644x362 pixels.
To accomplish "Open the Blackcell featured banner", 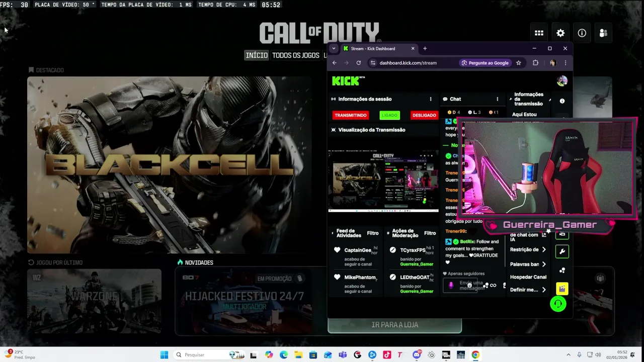I will 169,165.
